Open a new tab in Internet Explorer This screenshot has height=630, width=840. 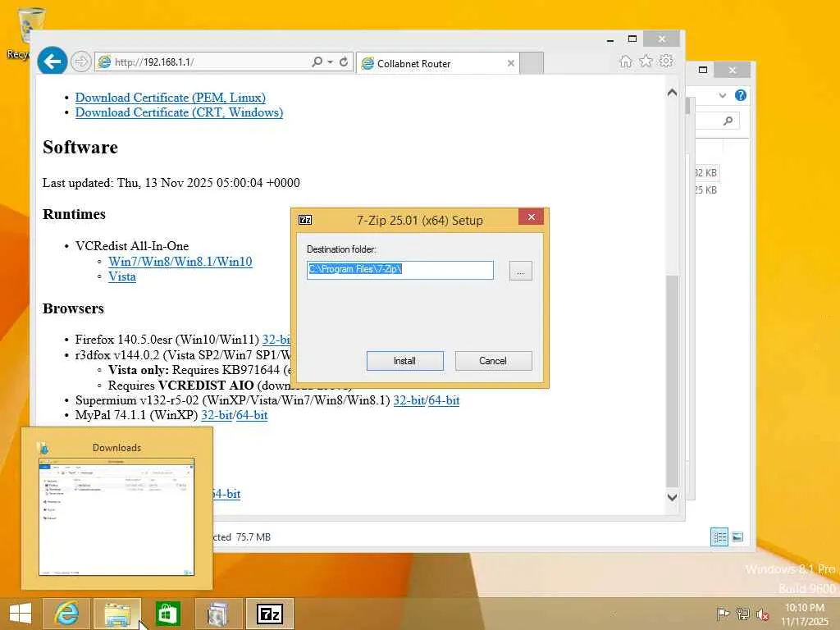532,62
